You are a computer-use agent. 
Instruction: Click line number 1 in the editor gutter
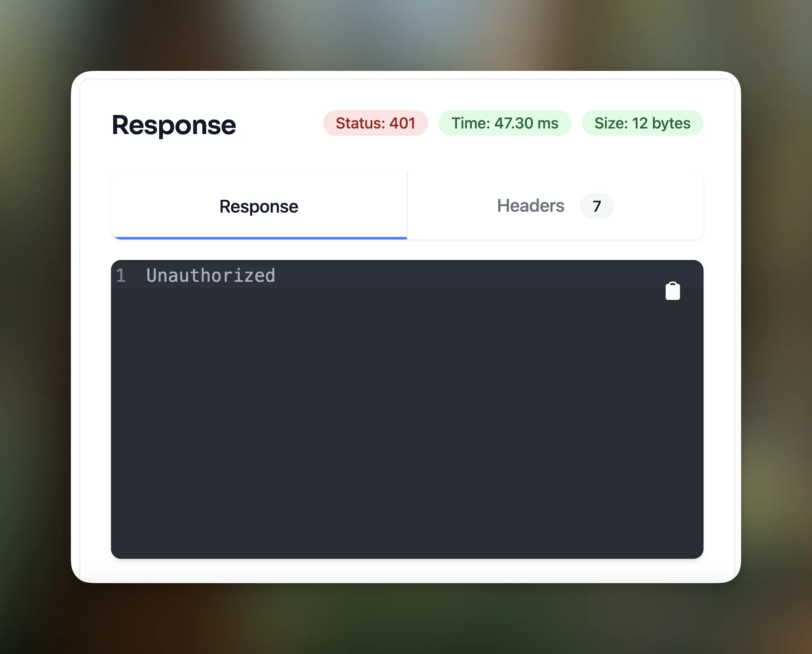coord(121,275)
